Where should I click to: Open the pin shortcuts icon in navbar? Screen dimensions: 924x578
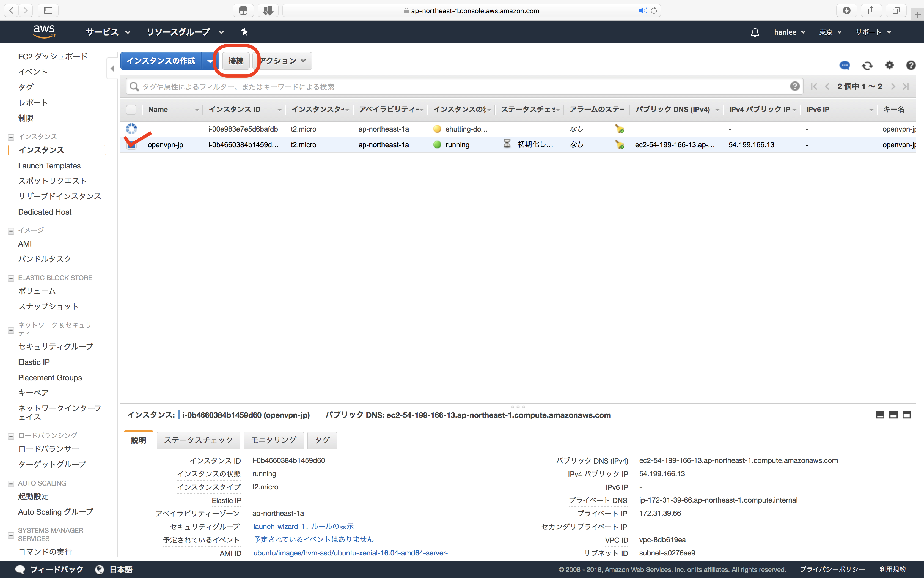click(245, 32)
